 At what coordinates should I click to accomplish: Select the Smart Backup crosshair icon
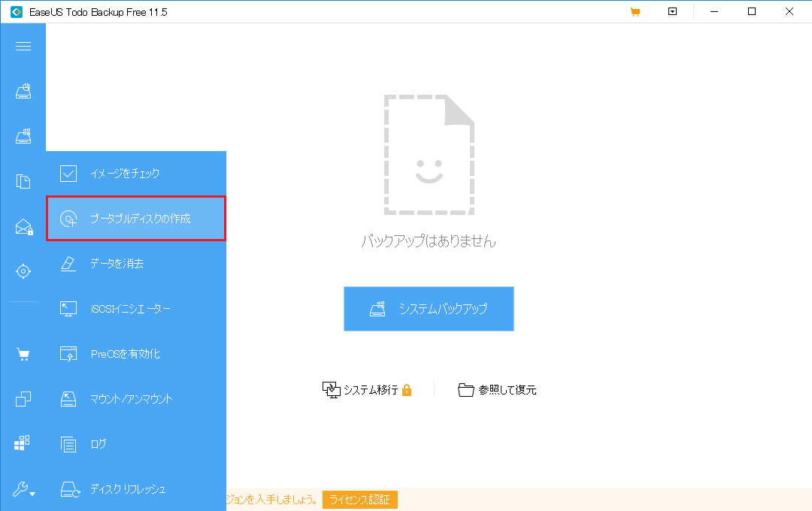[x=23, y=271]
